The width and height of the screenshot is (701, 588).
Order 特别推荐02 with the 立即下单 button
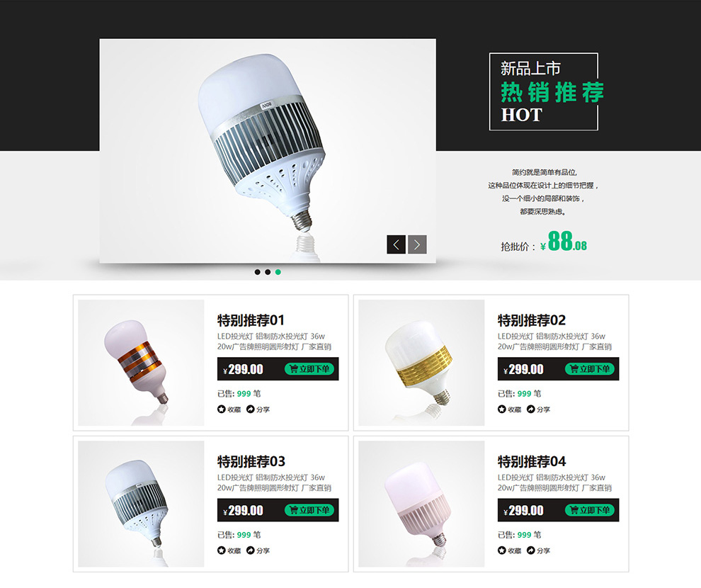tap(590, 369)
